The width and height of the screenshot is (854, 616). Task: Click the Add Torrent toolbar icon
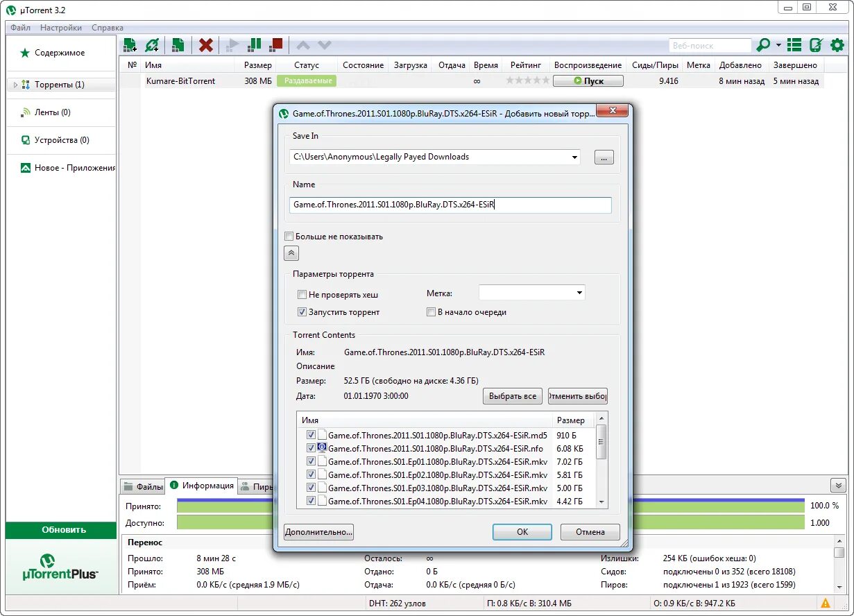(x=130, y=45)
